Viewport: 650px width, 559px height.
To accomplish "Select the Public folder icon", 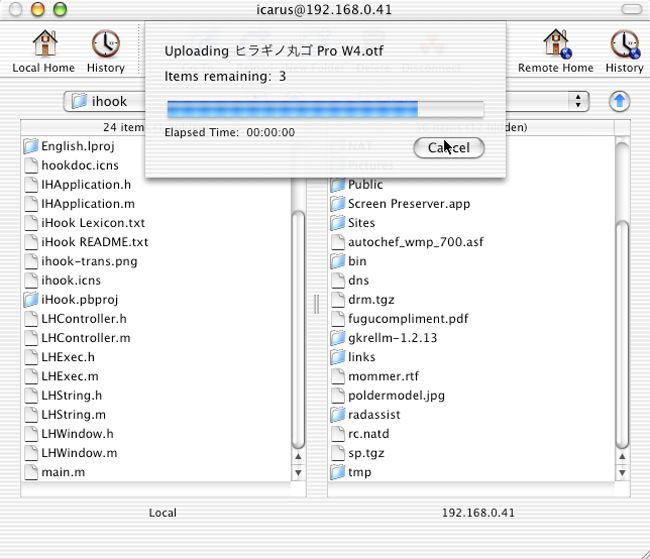I will coord(338,184).
